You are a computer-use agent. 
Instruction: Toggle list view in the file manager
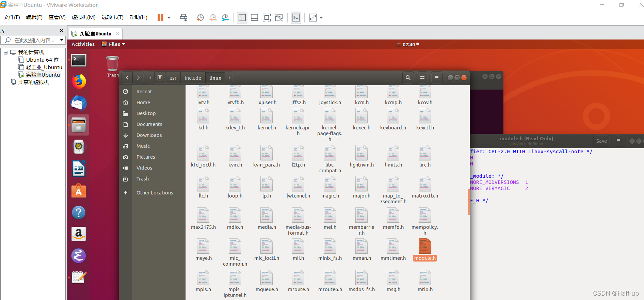click(422, 78)
